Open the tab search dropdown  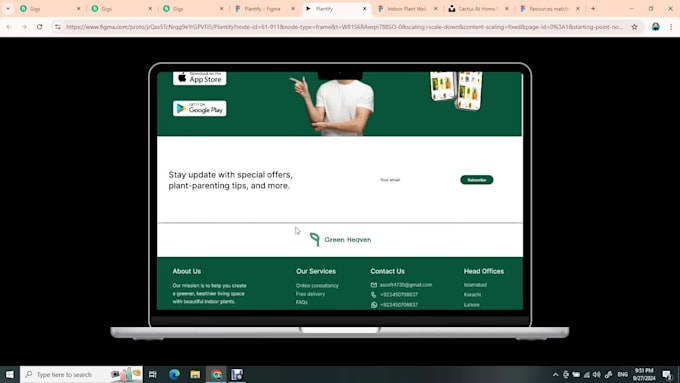point(8,9)
